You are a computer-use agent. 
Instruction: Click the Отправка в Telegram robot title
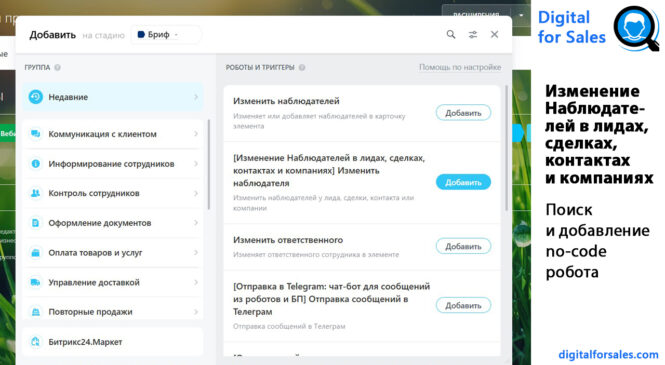[331, 299]
